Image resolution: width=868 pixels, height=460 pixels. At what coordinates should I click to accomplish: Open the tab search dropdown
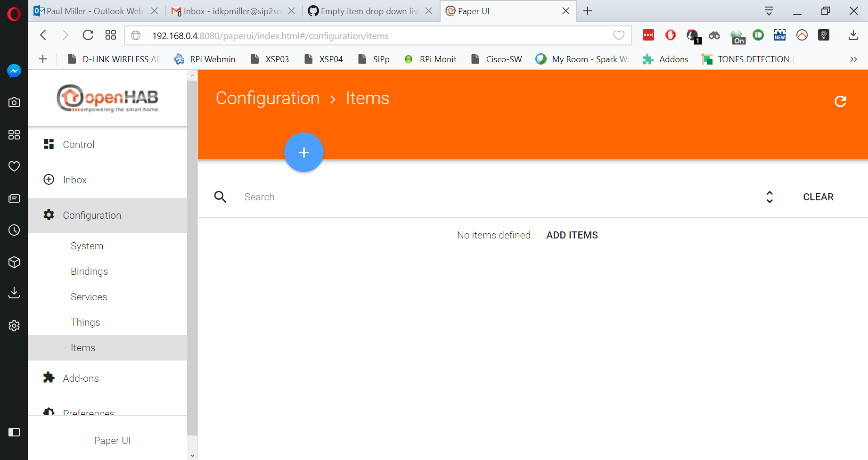point(769,10)
